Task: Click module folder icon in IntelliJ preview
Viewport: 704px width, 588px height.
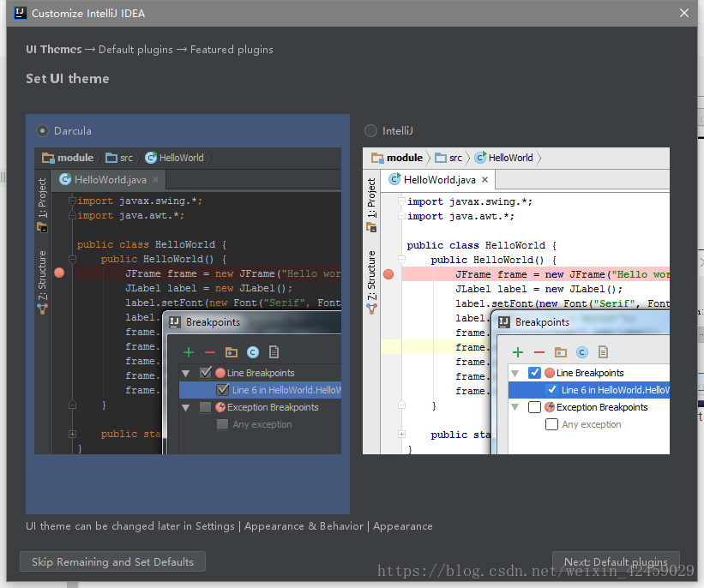Action: coord(377,158)
